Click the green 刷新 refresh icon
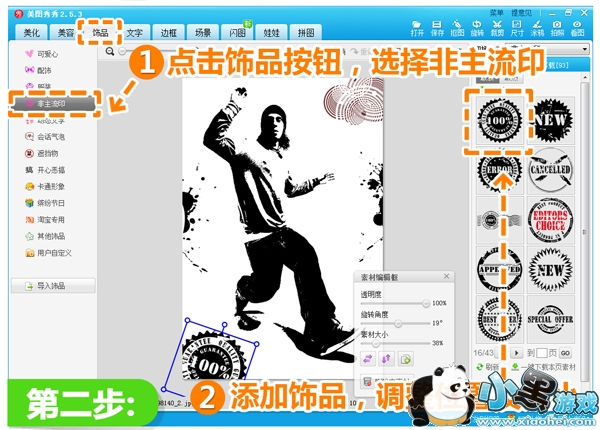 [479, 366]
